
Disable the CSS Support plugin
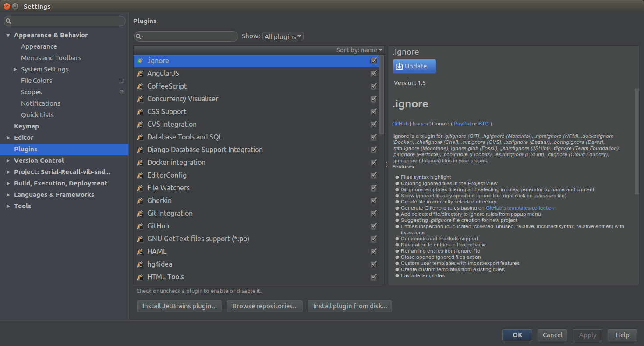tap(374, 112)
